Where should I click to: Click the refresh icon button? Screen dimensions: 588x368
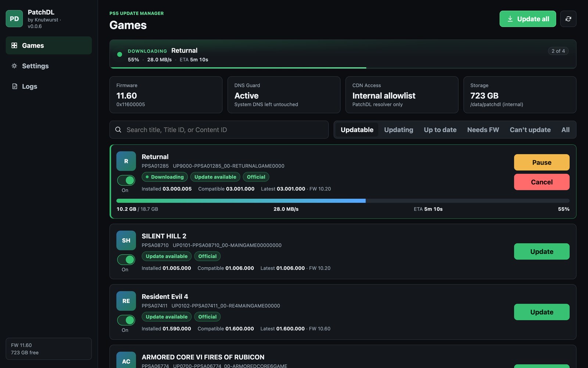568,19
